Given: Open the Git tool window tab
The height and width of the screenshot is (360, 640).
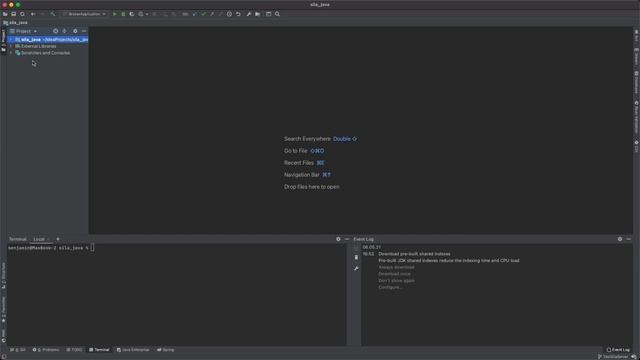Looking at the screenshot, I should tap(18, 350).
